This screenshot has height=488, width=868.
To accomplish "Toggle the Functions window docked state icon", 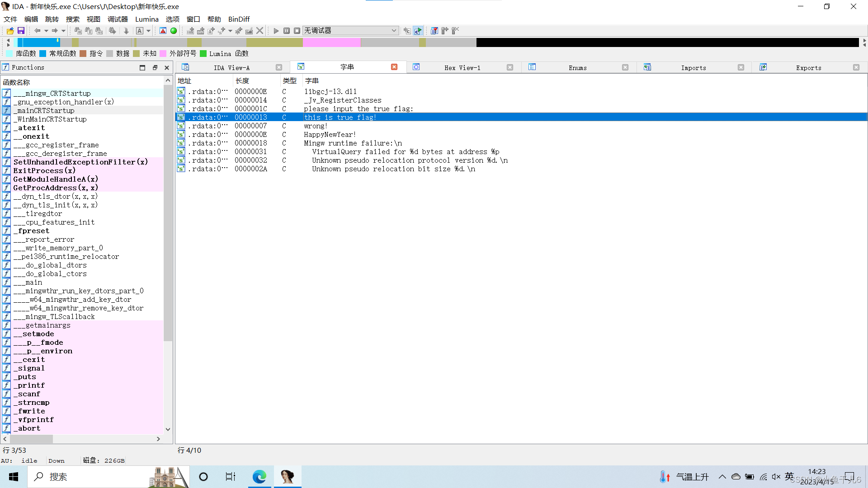I will coord(155,67).
